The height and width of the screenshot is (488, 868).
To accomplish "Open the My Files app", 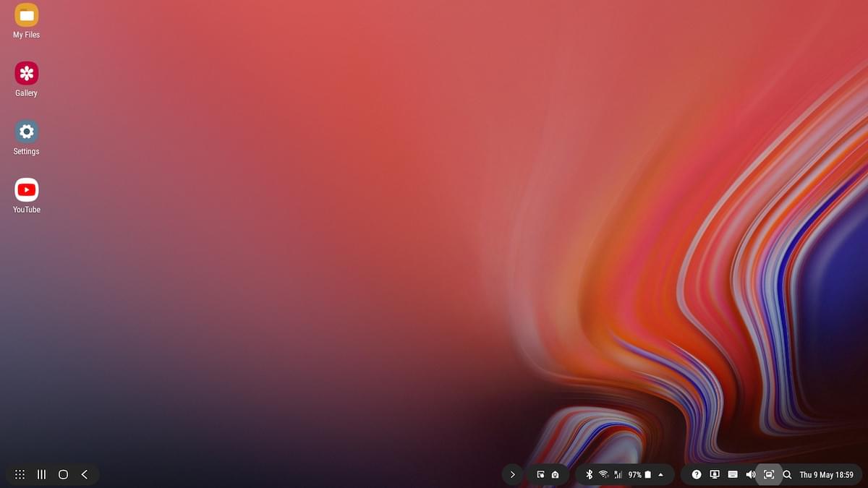I will coord(27,16).
